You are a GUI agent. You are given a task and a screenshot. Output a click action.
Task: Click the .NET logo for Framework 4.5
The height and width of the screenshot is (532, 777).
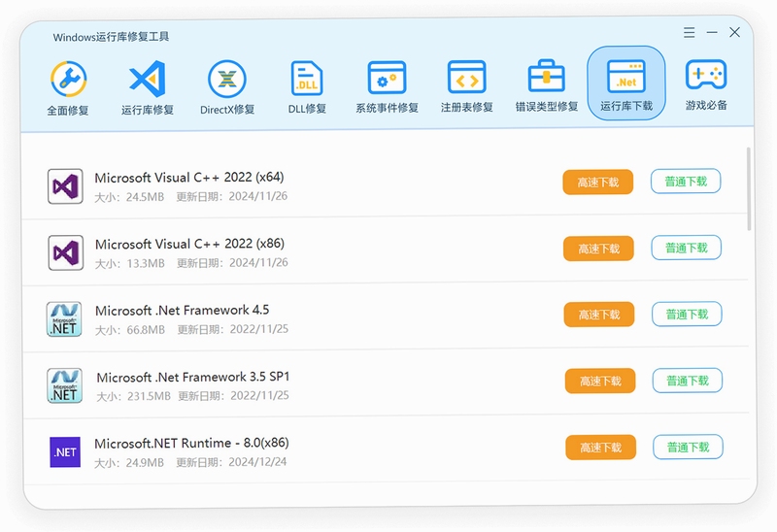[x=64, y=319]
